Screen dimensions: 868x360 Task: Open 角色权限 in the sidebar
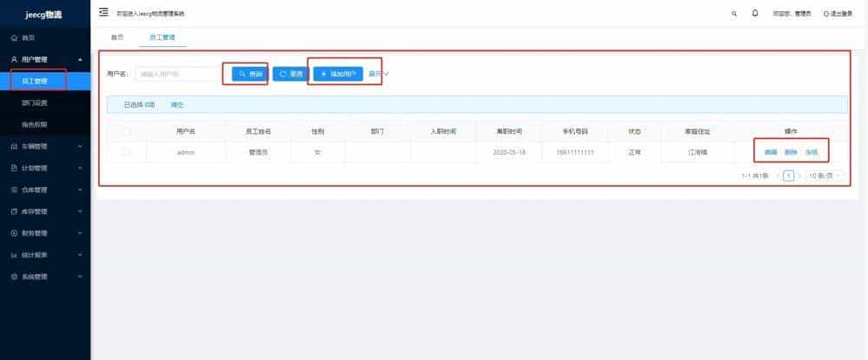pos(45,124)
